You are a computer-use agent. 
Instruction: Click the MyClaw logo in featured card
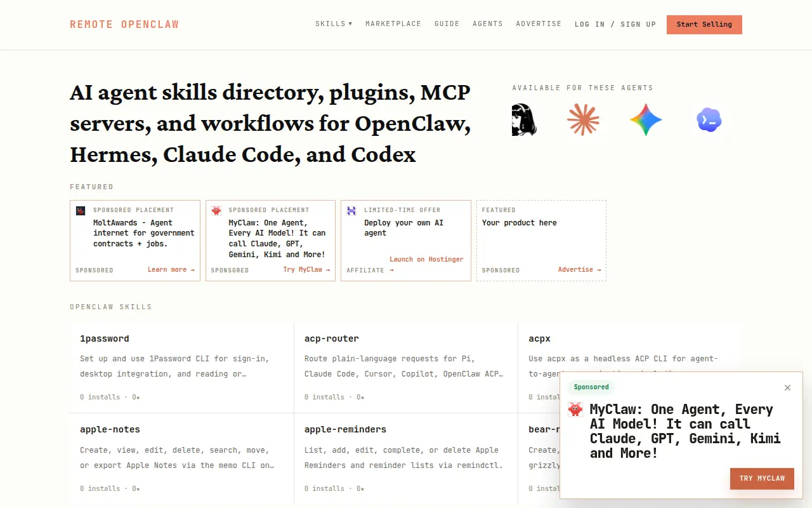216,211
